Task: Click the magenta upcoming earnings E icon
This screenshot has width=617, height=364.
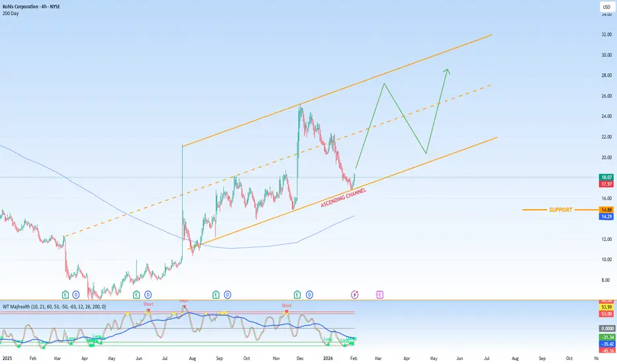Action: [x=379, y=295]
